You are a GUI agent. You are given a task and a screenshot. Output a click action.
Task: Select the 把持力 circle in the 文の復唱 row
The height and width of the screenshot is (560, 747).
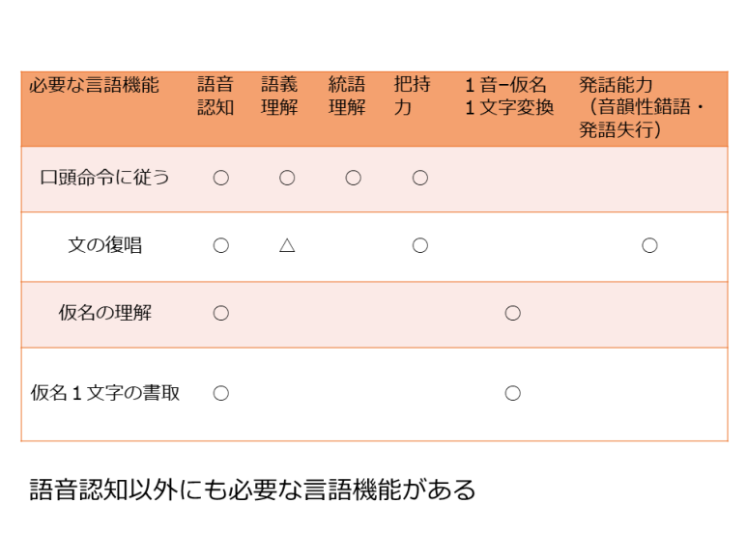point(419,245)
